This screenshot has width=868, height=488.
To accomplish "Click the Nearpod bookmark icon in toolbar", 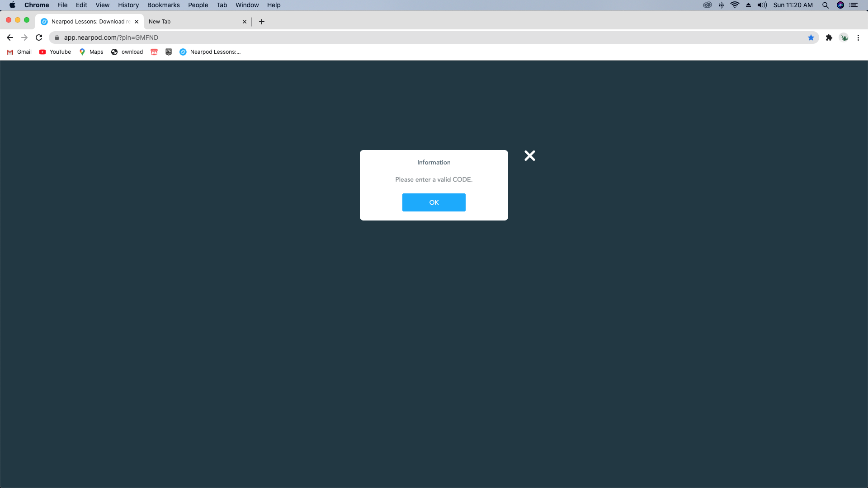I will (x=183, y=52).
